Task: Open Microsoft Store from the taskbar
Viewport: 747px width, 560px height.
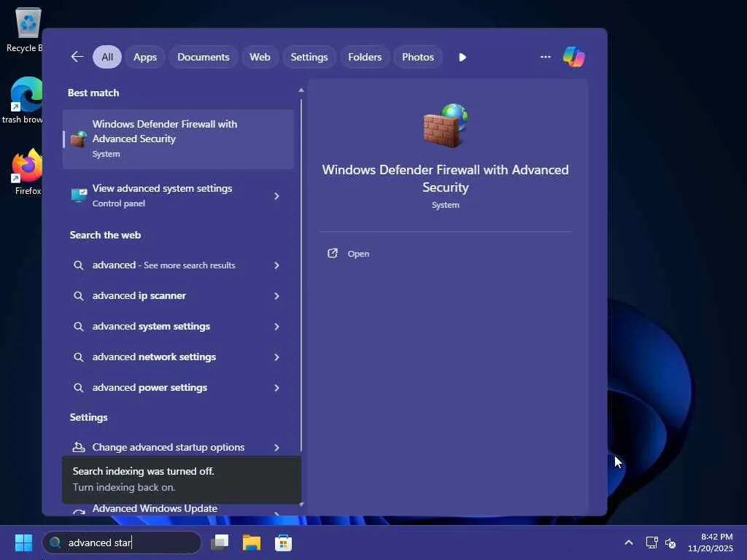Action: point(284,542)
